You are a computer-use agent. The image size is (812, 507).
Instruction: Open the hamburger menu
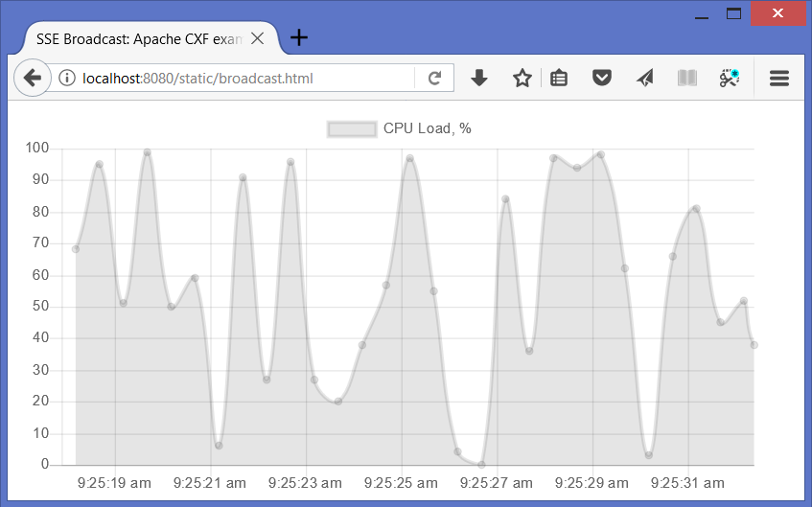[x=778, y=79]
